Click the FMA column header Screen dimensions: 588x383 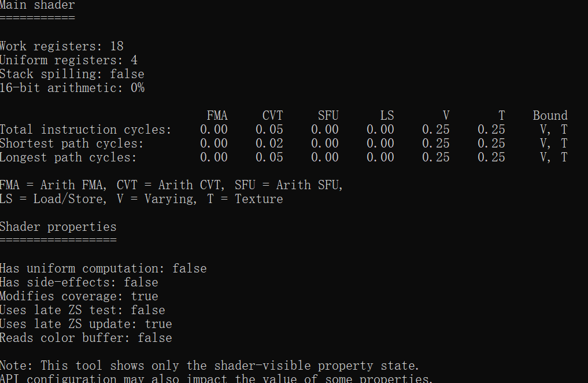(217, 116)
